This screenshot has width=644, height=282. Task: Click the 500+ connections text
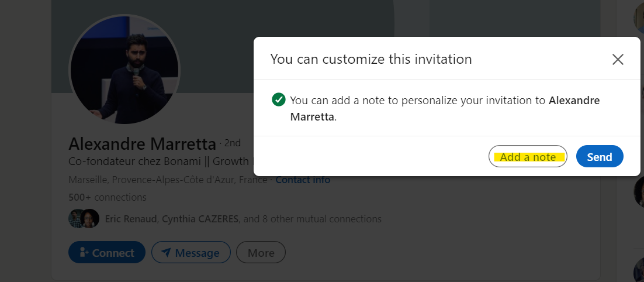[108, 197]
